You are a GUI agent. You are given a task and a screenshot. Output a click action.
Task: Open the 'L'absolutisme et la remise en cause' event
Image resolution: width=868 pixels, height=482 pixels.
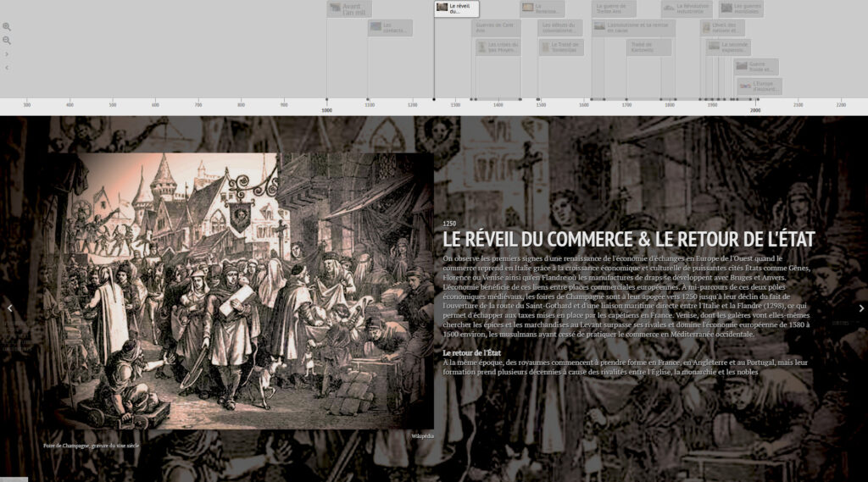pyautogui.click(x=633, y=28)
